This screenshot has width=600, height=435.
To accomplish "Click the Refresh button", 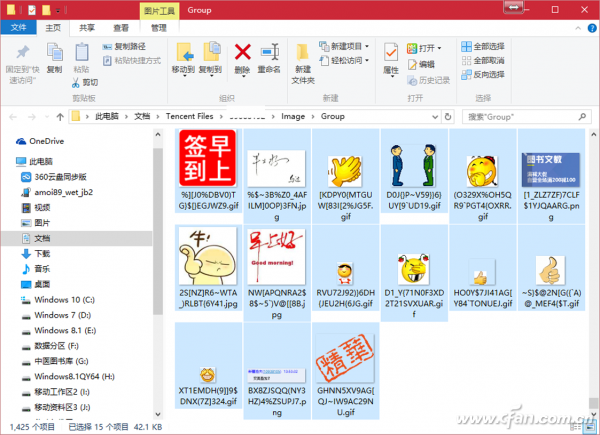I will [448, 117].
